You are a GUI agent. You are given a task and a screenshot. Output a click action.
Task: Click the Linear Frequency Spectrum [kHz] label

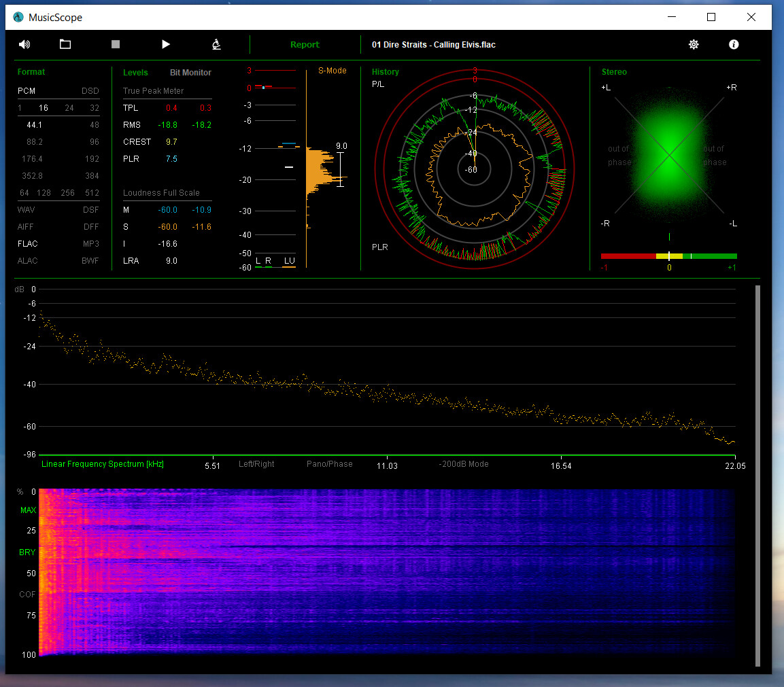click(x=103, y=464)
